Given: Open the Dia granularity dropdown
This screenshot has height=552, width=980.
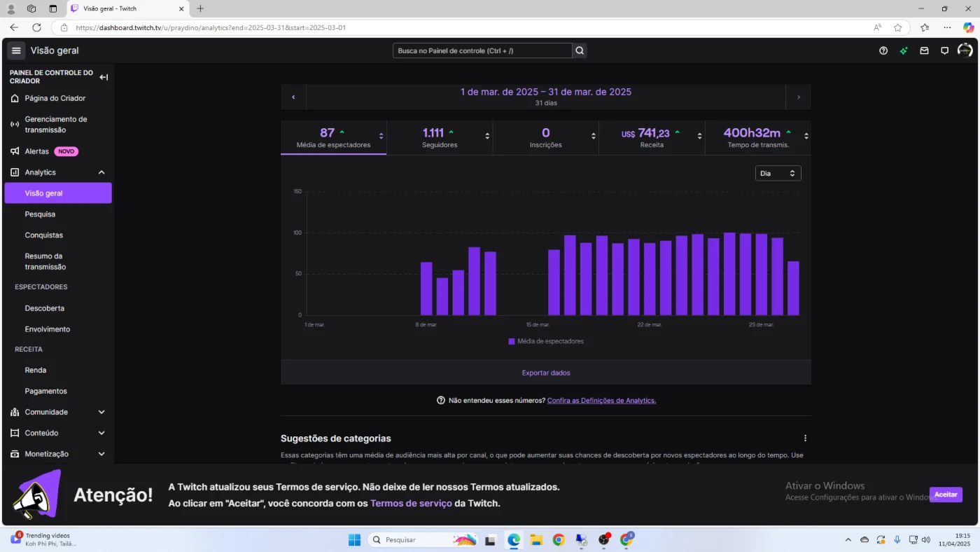Looking at the screenshot, I should click(778, 173).
